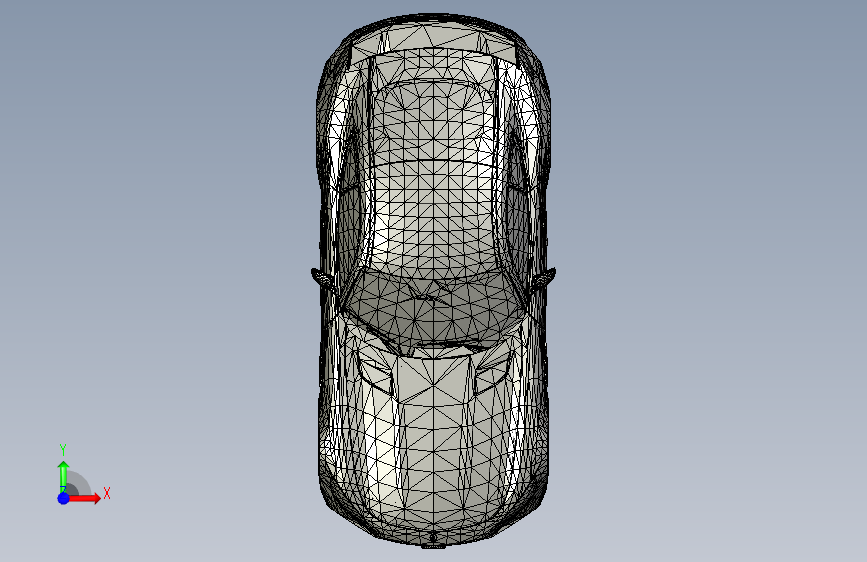The height and width of the screenshot is (562, 867).
Task: Select the blue Z axis dot on the triad
Action: [x=64, y=498]
